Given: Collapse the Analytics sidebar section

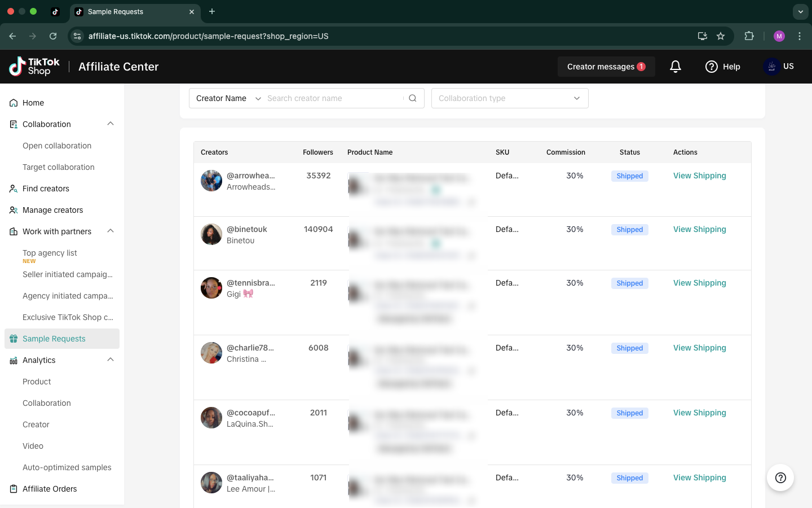Looking at the screenshot, I should (111, 360).
